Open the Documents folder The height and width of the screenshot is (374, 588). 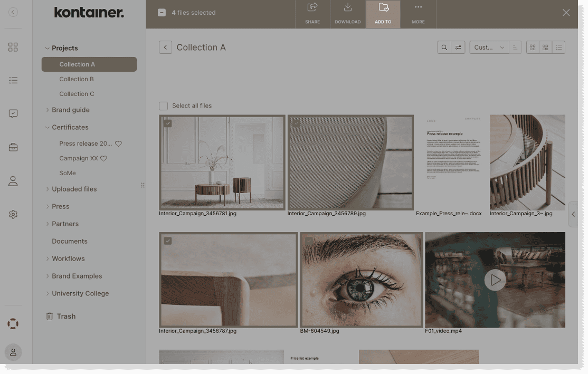pyautogui.click(x=70, y=241)
